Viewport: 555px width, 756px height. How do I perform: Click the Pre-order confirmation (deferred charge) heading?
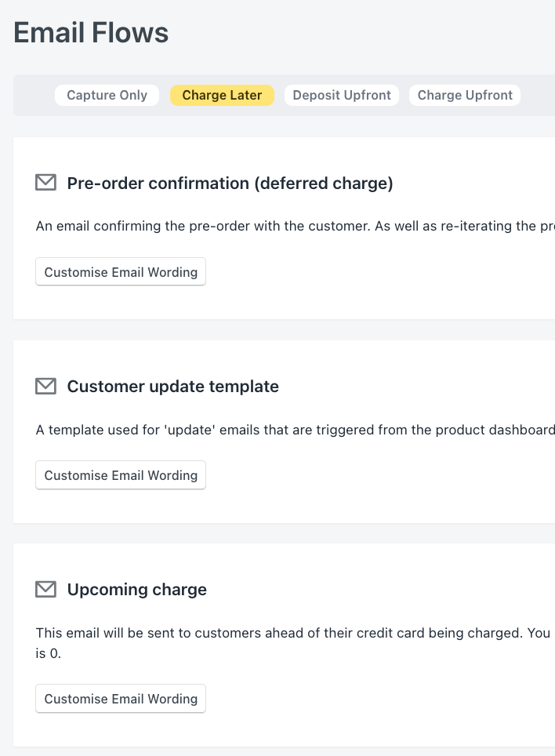point(230,184)
